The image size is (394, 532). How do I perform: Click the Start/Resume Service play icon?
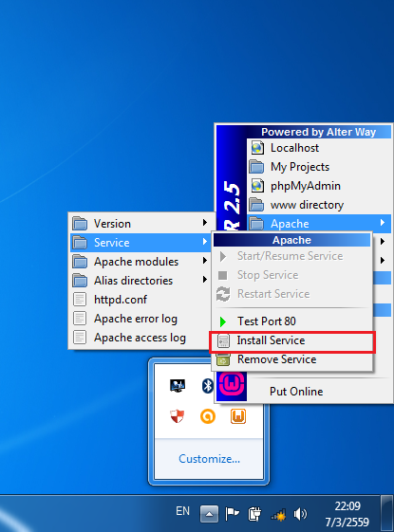coord(223,256)
